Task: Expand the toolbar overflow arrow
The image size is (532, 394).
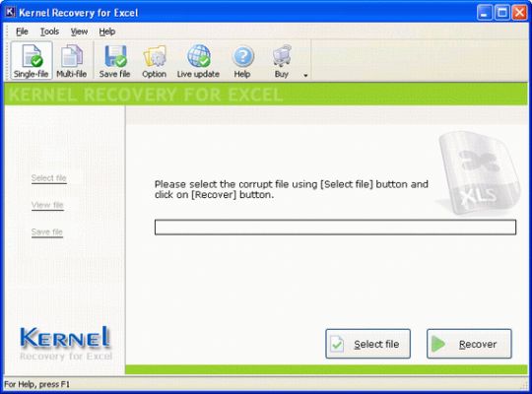Action: 305,75
